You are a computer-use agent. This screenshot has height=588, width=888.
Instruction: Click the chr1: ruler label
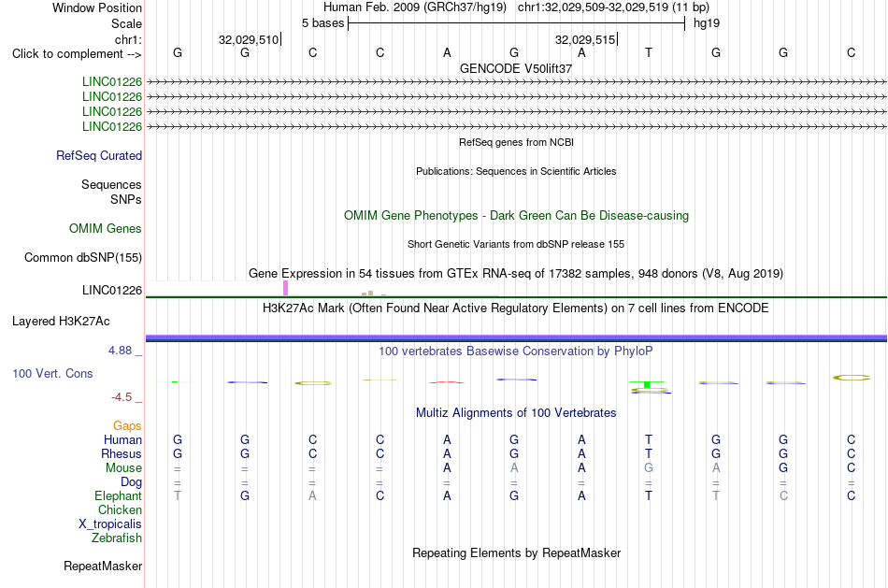128,39
